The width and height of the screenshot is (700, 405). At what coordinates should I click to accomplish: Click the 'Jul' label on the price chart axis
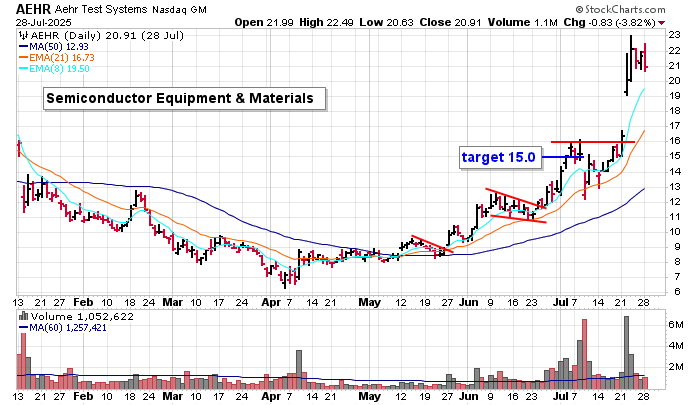pos(560,302)
